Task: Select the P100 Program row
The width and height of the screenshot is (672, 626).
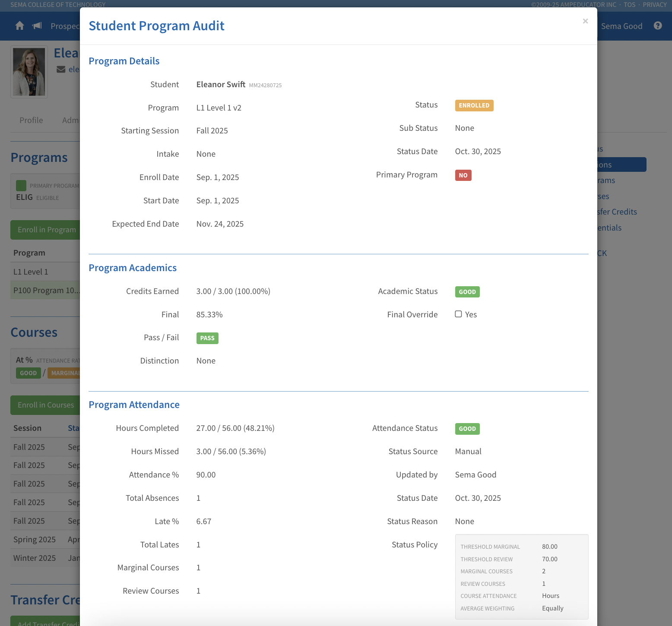Action: click(x=46, y=291)
